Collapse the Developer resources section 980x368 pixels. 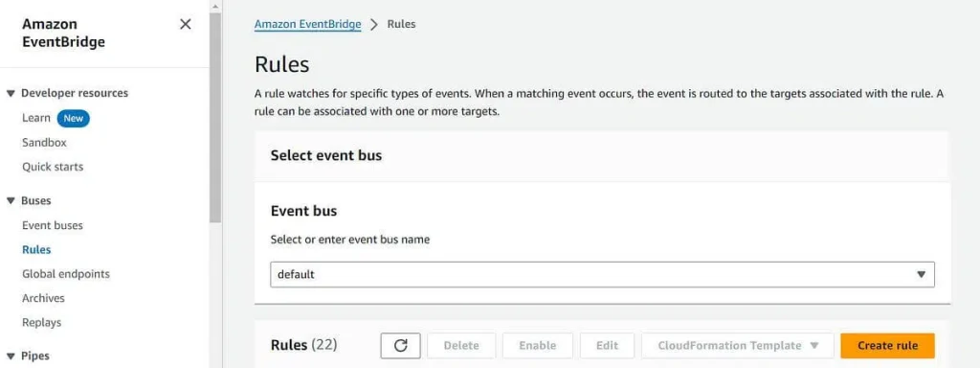pos(11,93)
